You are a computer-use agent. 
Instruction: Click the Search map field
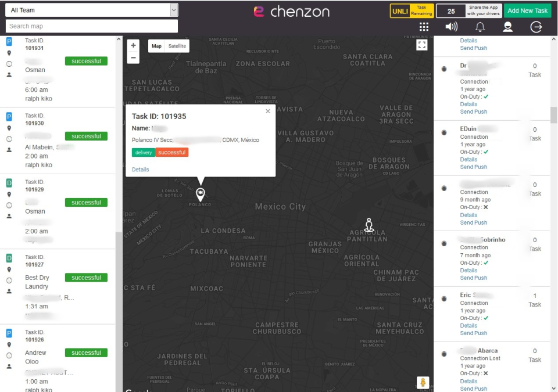tap(92, 26)
